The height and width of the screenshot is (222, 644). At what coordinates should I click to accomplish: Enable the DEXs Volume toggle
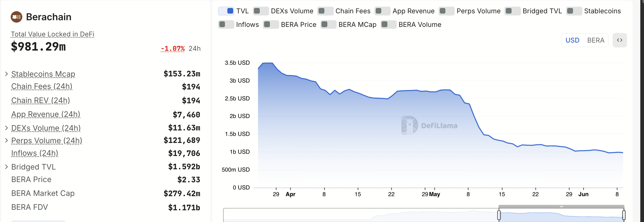coord(261,11)
